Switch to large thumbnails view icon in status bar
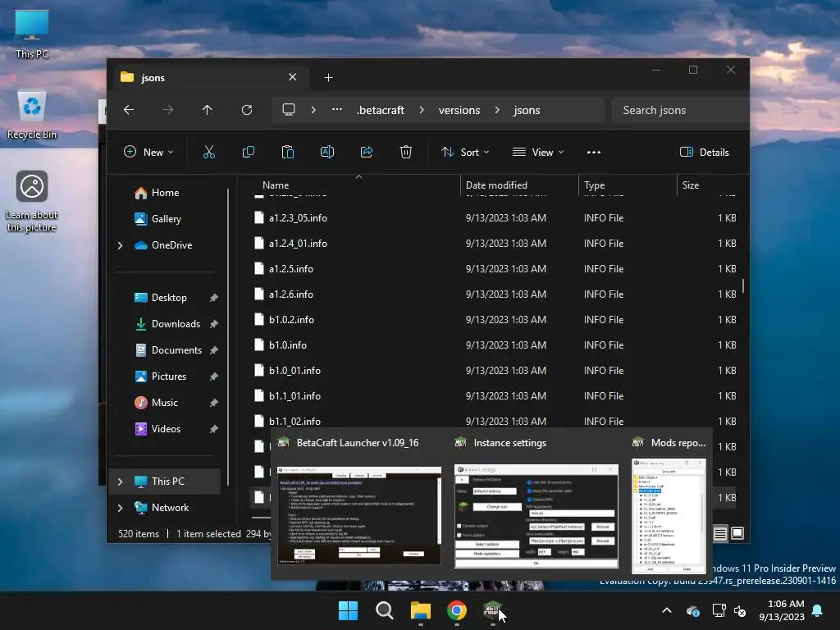The height and width of the screenshot is (630, 840). [x=737, y=533]
